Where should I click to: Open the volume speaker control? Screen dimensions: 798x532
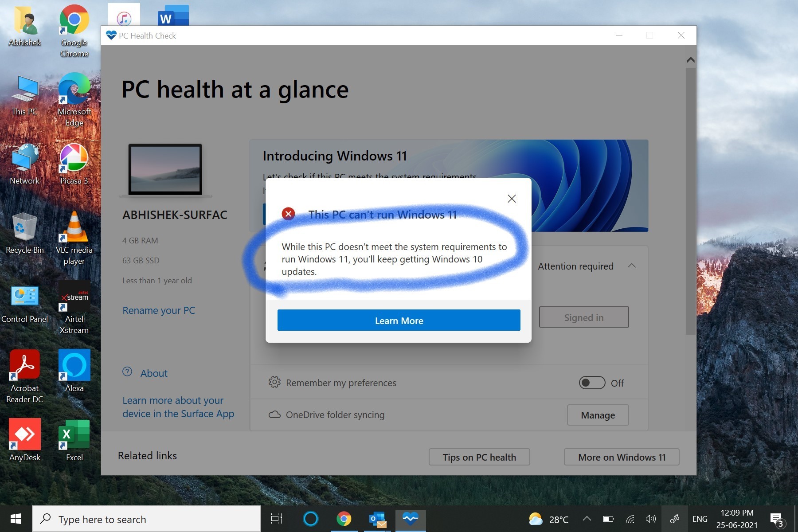651,519
